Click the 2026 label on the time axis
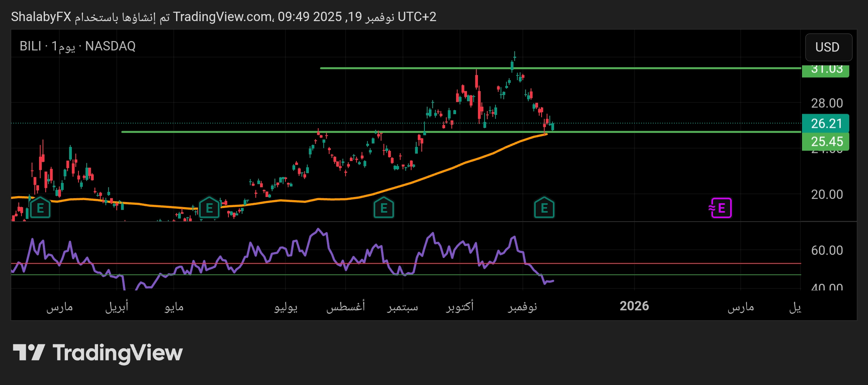The width and height of the screenshot is (868, 385). click(634, 306)
